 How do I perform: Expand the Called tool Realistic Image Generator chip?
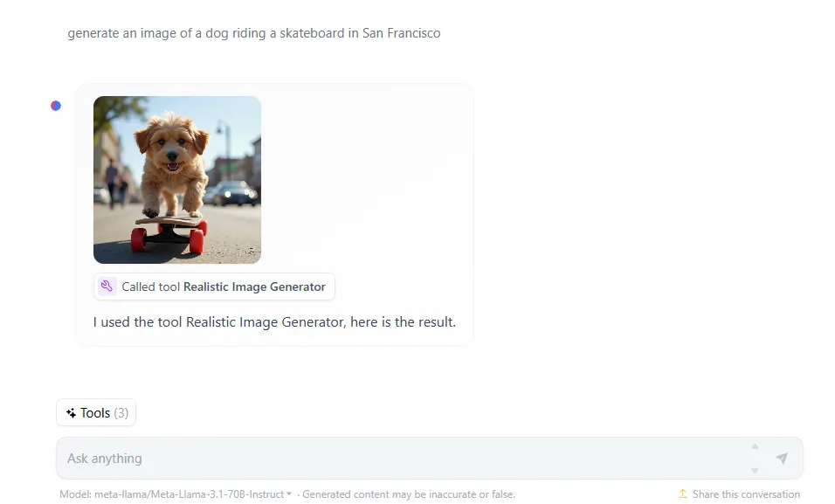click(214, 287)
